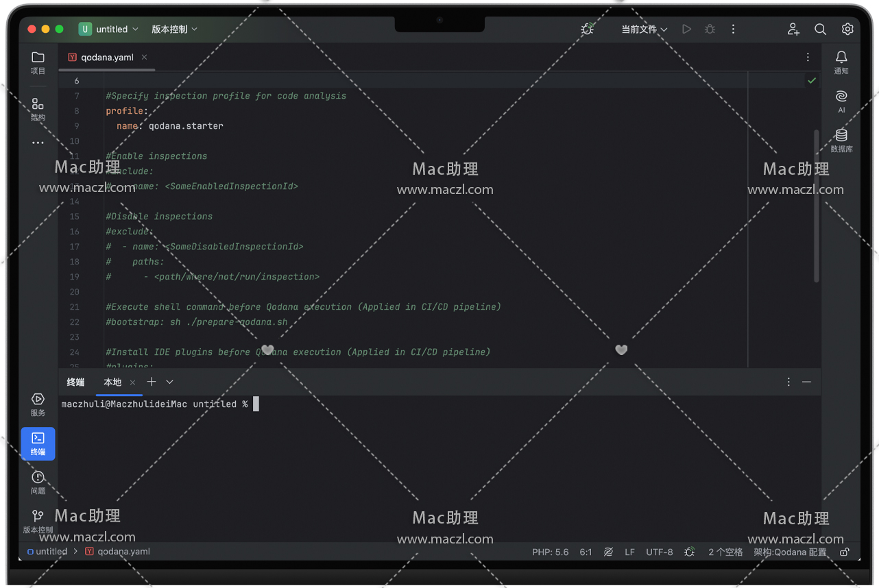The image size is (879, 588).
Task: Open the Database (数据库) panel
Action: (x=841, y=140)
